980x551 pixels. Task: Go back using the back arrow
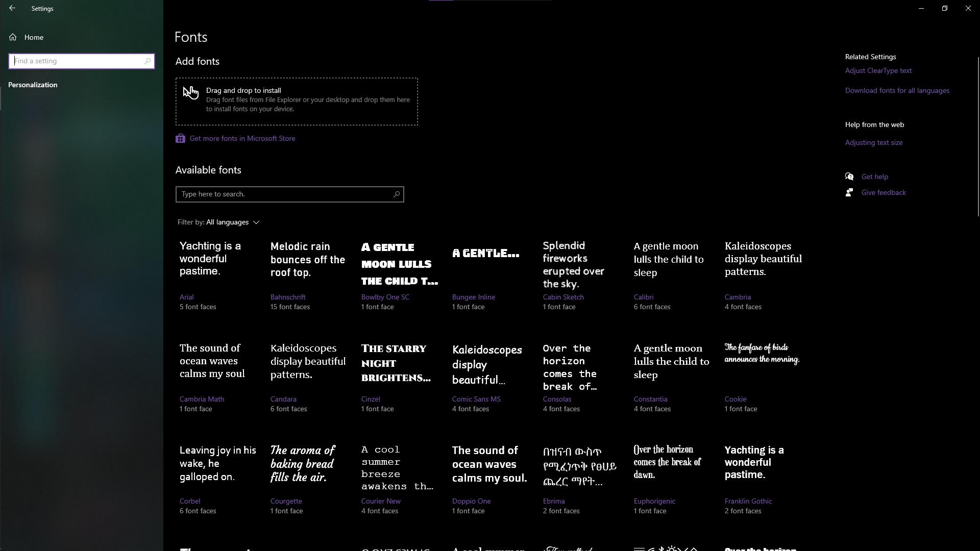point(12,8)
